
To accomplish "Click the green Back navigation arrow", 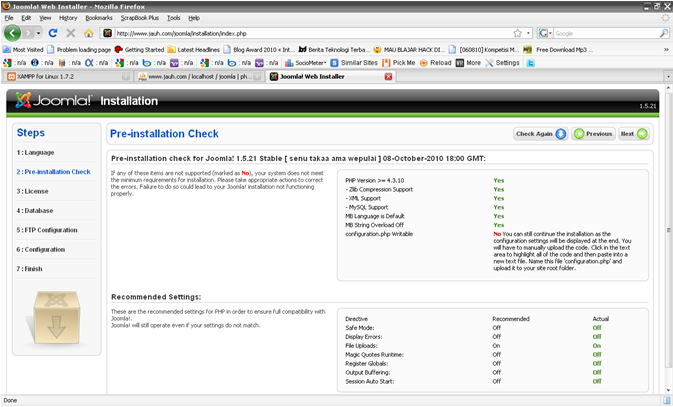I will (x=12, y=33).
